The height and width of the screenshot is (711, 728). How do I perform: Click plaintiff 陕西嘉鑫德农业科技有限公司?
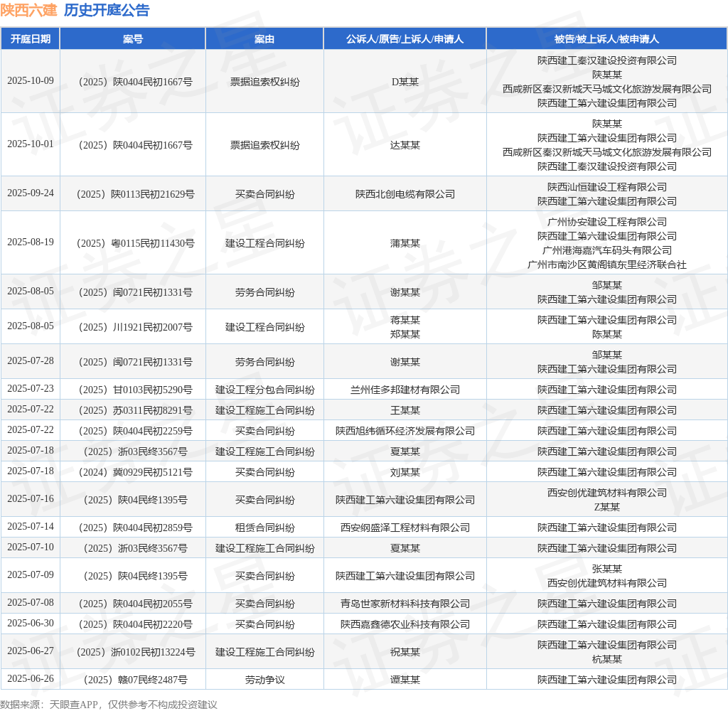coord(405,625)
